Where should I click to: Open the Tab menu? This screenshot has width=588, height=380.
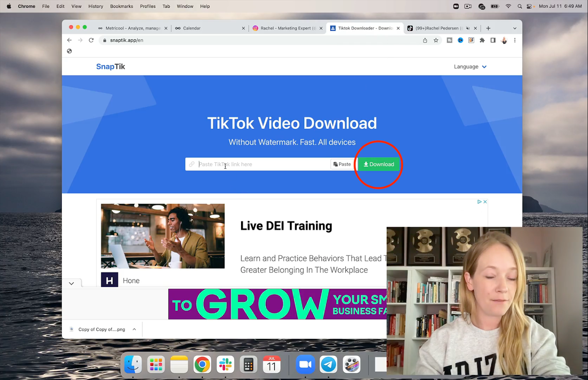[166, 6]
